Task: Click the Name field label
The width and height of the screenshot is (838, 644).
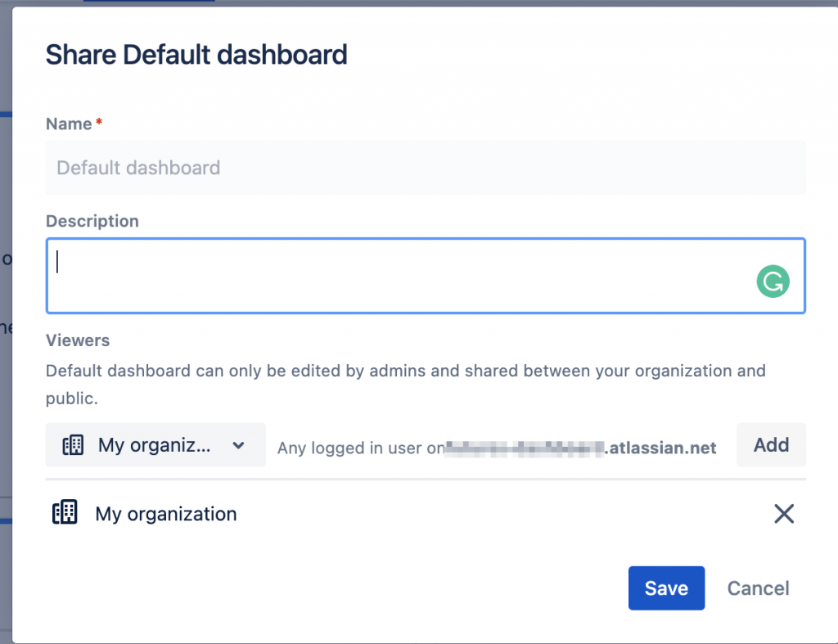Action: (69, 124)
